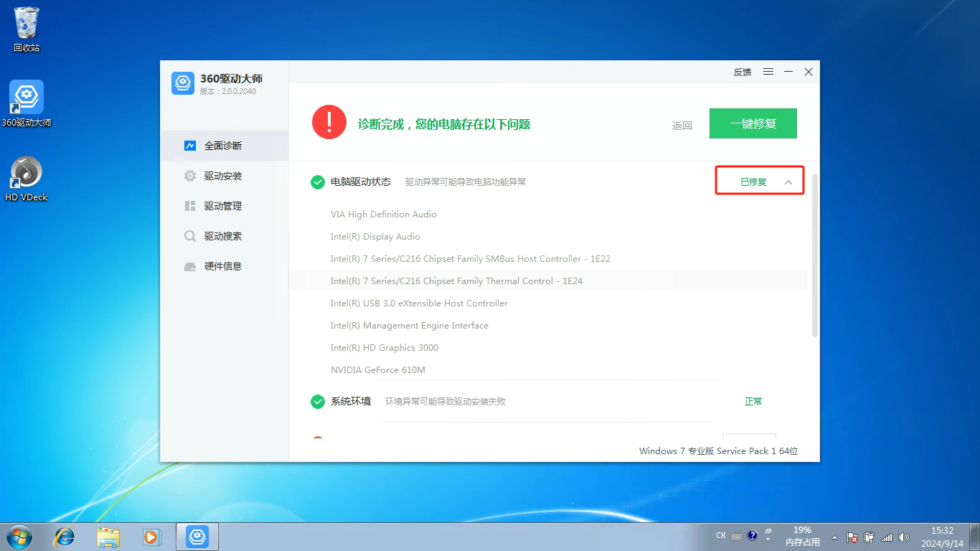Click the diagnosis list vertical scrollbar
This screenshot has height=551, width=980.
point(815,255)
